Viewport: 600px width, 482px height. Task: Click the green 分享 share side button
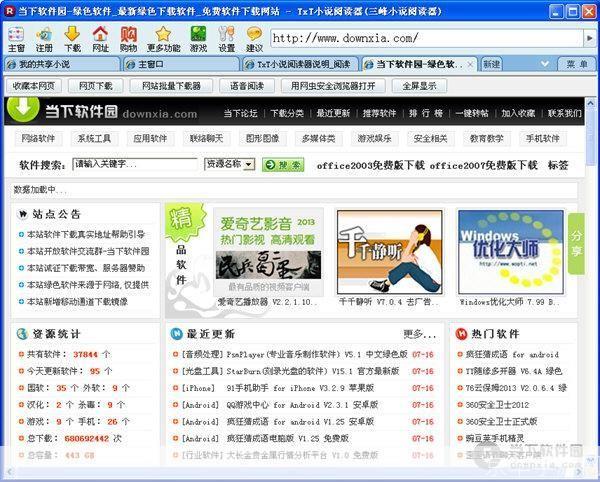(576, 244)
